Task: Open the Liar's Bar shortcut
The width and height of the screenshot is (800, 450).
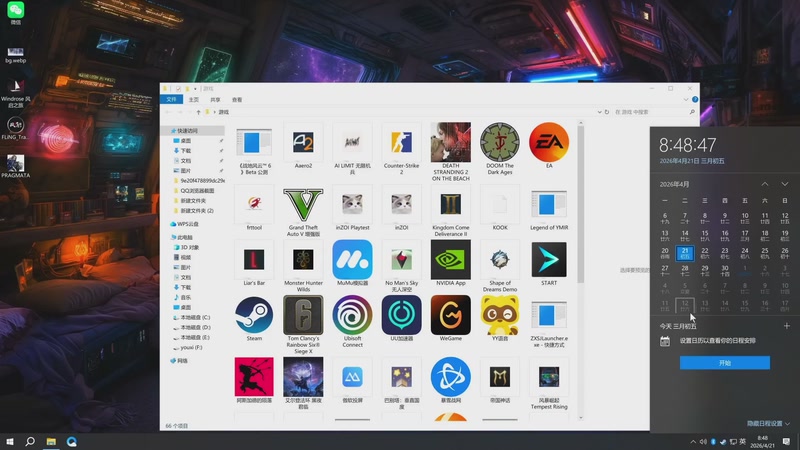Action: pos(254,263)
